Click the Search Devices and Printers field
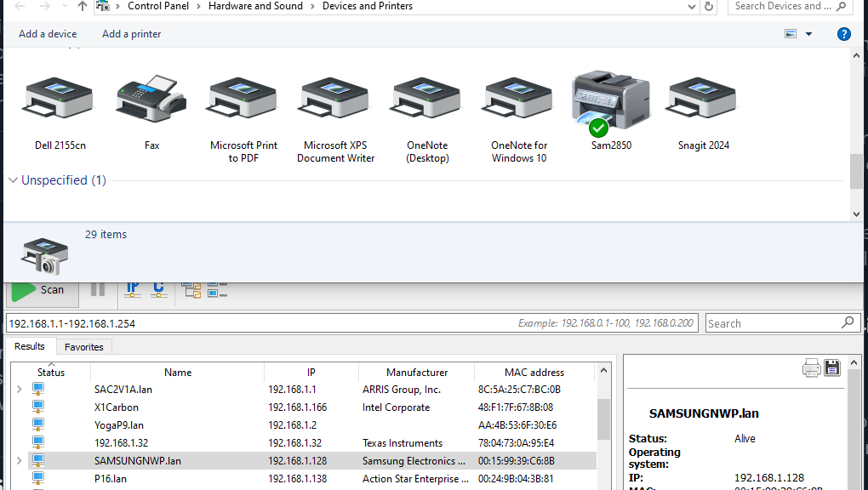 coord(789,6)
